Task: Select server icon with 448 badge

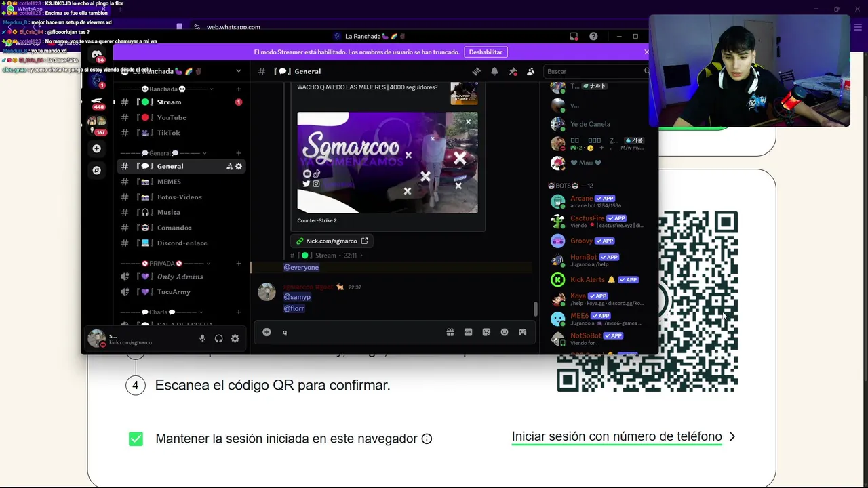Action: pyautogui.click(x=96, y=102)
